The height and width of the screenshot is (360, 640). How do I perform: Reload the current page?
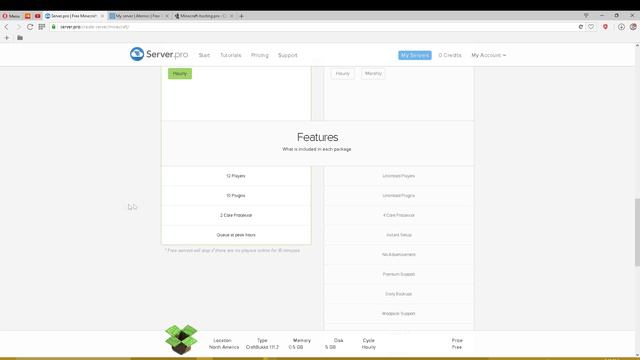30,27
